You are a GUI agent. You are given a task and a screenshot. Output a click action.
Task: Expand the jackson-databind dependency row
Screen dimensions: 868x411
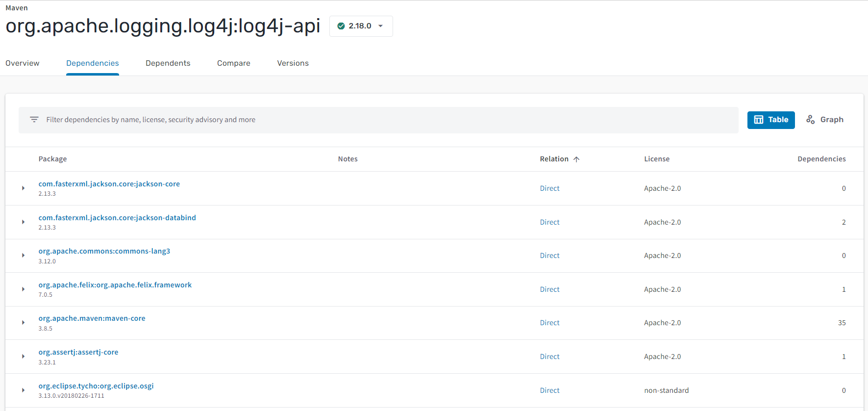23,222
